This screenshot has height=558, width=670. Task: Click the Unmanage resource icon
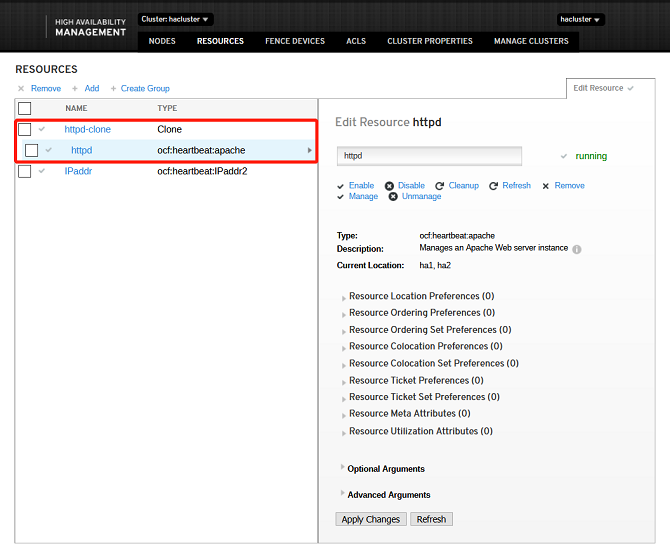[393, 197]
